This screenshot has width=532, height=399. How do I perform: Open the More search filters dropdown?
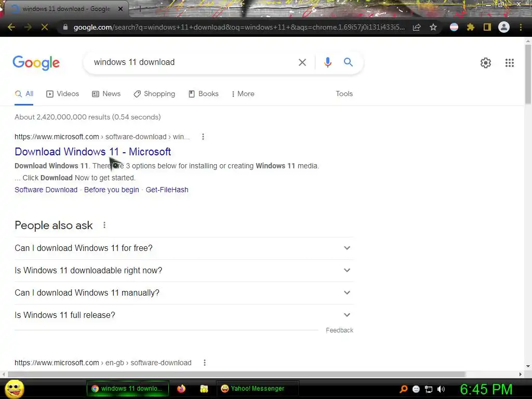[243, 94]
